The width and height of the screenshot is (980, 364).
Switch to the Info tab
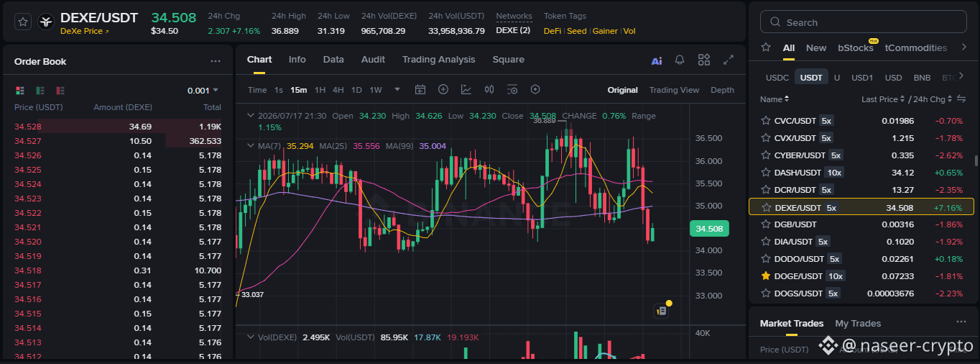(x=297, y=60)
